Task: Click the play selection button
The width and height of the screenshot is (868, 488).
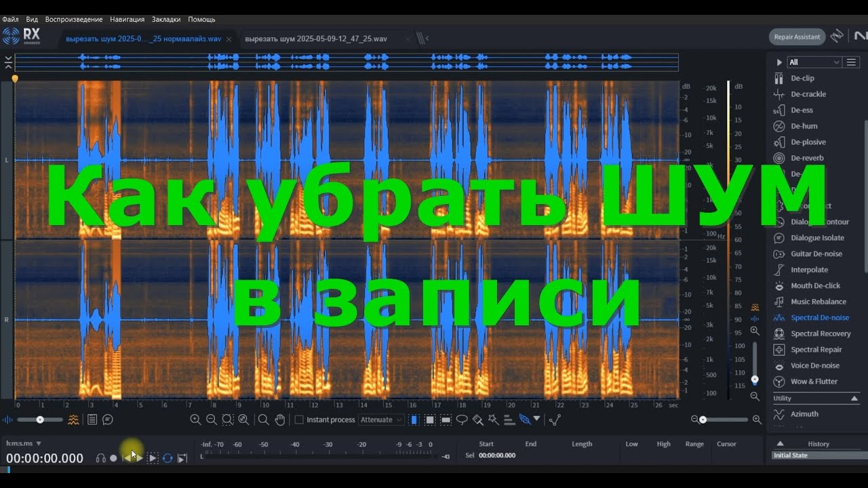Action: pos(153,458)
